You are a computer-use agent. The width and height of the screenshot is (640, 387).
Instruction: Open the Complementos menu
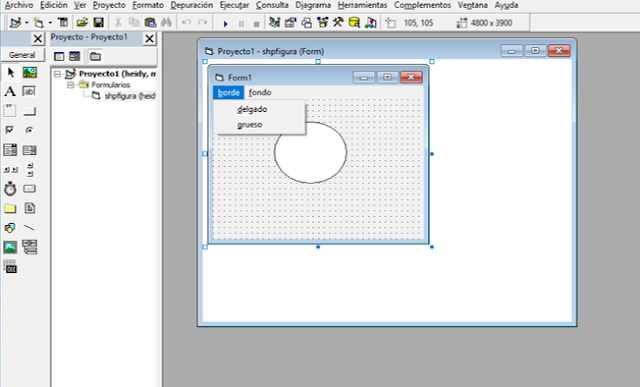[422, 5]
